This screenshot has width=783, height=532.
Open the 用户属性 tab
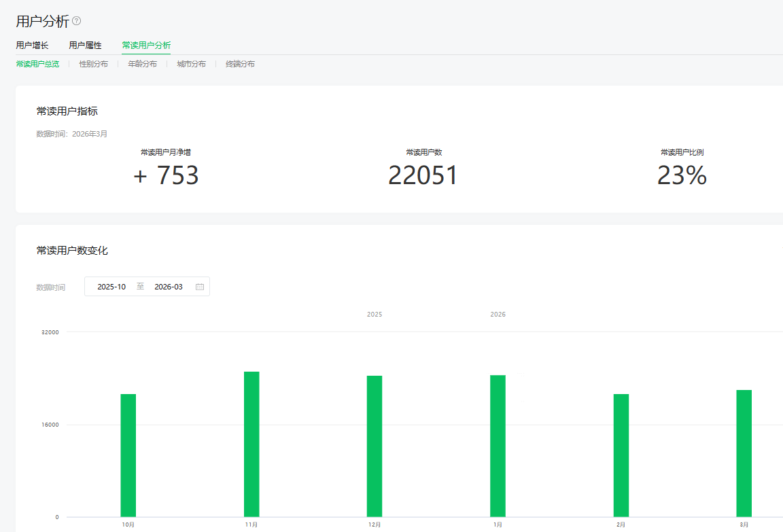(x=85, y=46)
